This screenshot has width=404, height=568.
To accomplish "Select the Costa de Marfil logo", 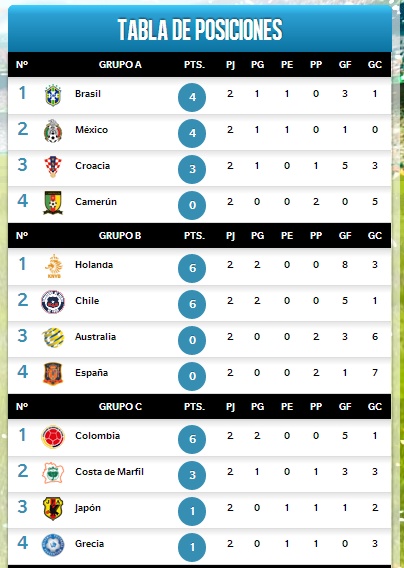I will [53, 473].
